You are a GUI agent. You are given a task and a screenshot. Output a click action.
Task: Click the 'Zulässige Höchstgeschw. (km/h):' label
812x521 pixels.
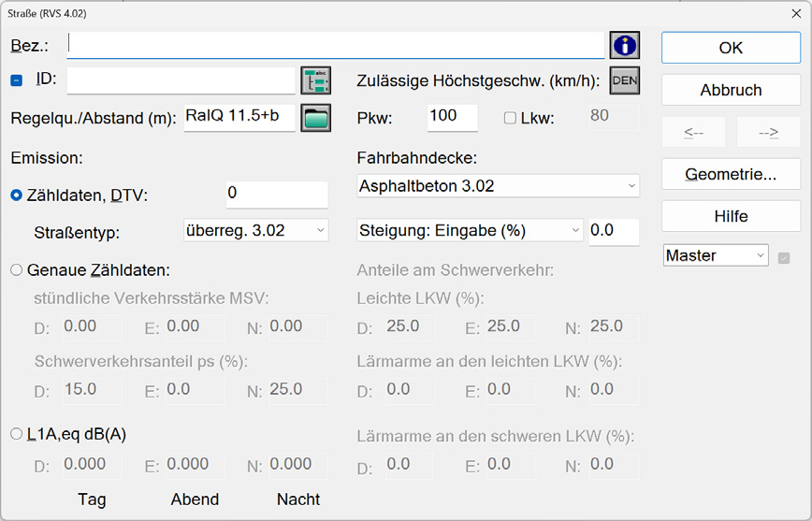478,80
